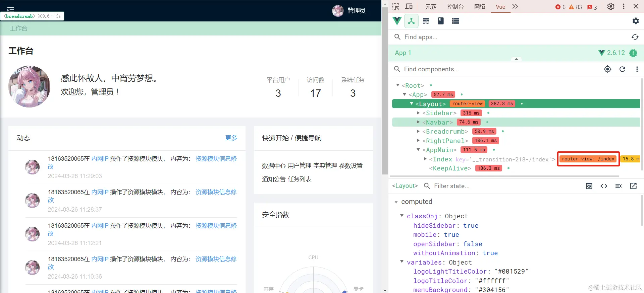This screenshot has width=644, height=293.
Task: Click the scroll-to-component eye icon
Action: coord(589,186)
